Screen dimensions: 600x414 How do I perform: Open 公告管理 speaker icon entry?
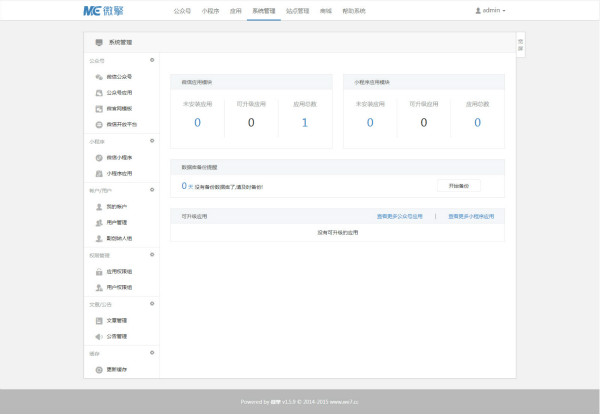click(x=98, y=336)
